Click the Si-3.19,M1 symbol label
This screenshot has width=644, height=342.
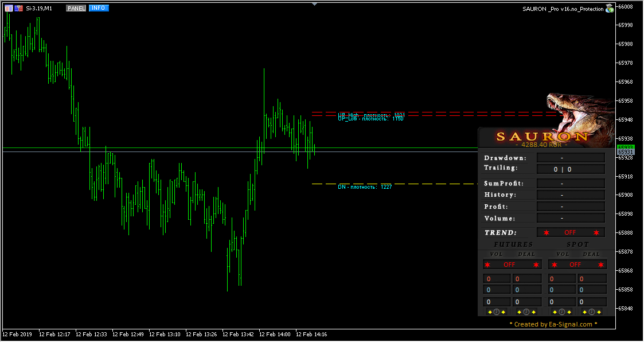click(x=39, y=8)
